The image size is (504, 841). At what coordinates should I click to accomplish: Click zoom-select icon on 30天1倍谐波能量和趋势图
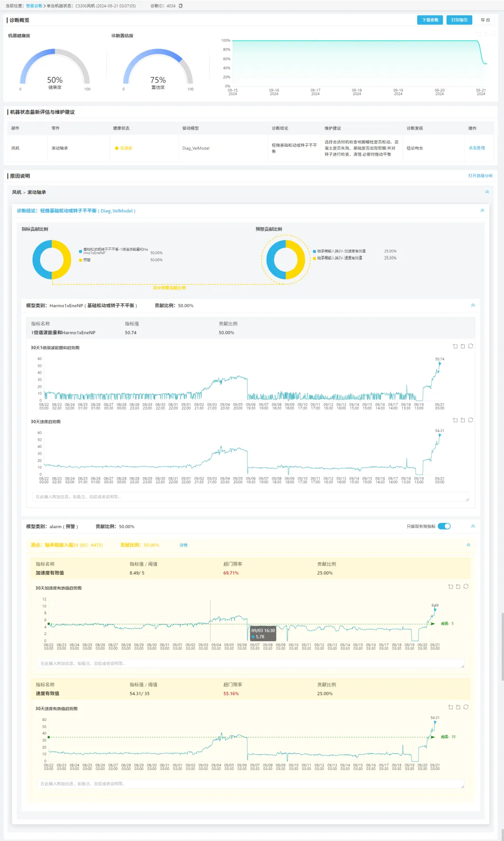[x=455, y=346]
